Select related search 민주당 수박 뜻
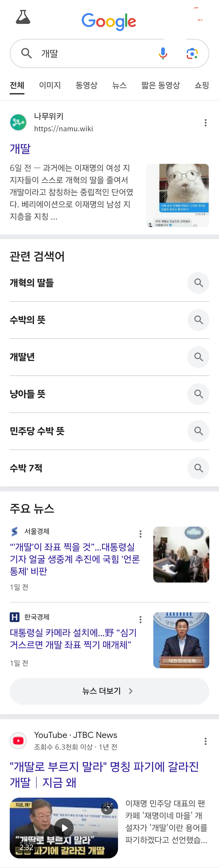 point(37,431)
